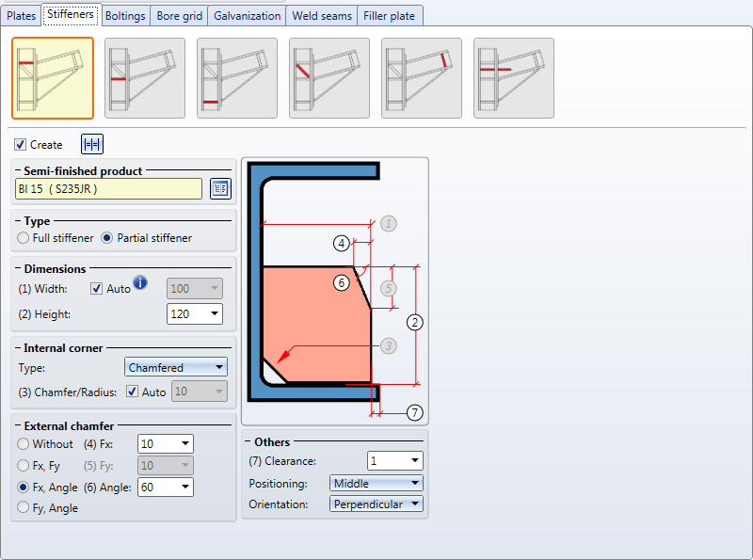753x560 pixels.
Task: Click dimension marker 6 in diagram
Action: click(x=342, y=283)
